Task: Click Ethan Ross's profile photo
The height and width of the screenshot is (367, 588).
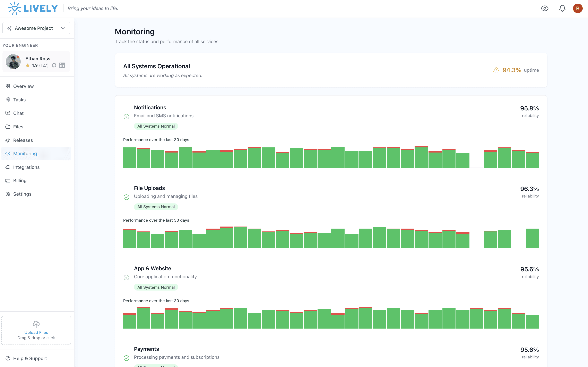Action: (13, 62)
